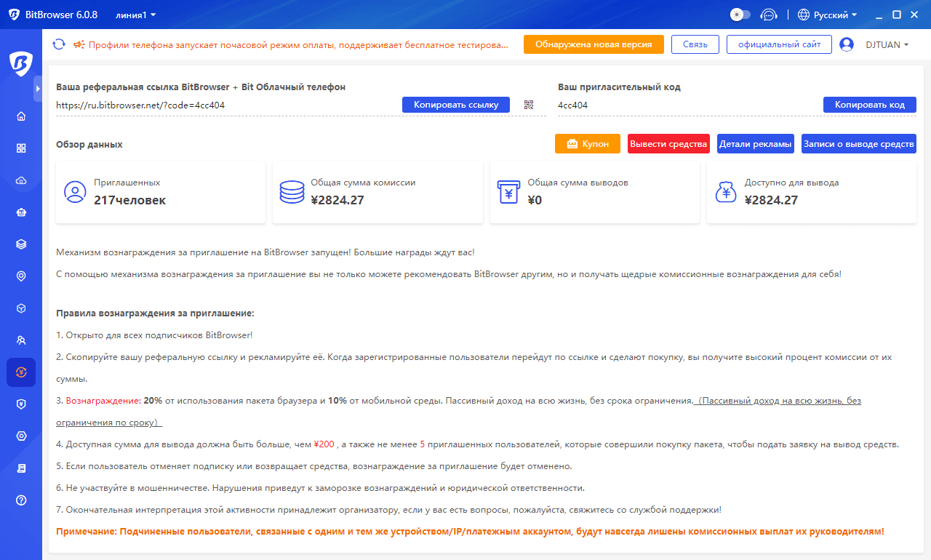Viewport: 931px width, 560px height.
Task: Click the underlined passive income text
Action: pyautogui.click(x=459, y=411)
